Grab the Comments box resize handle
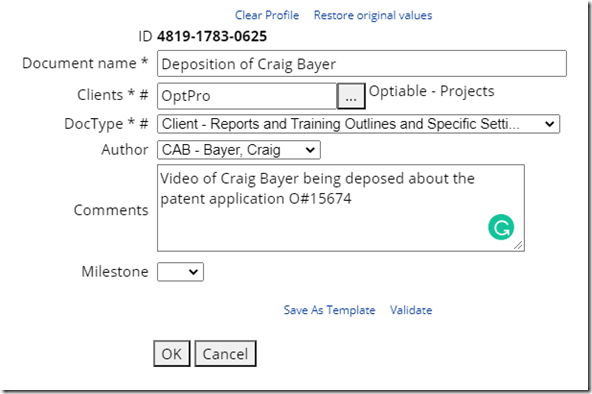Image resolution: width=592 pixels, height=394 pixels. pos(518,245)
